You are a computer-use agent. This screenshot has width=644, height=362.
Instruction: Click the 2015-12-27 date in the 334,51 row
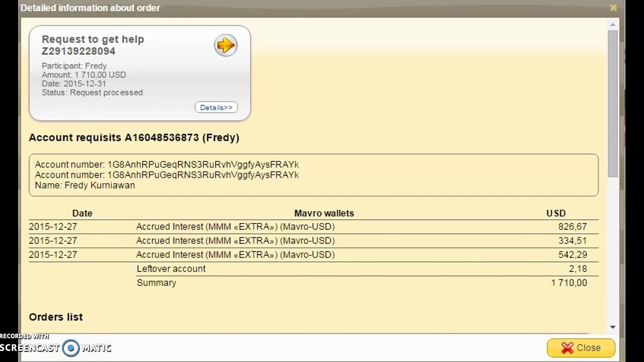click(x=53, y=241)
